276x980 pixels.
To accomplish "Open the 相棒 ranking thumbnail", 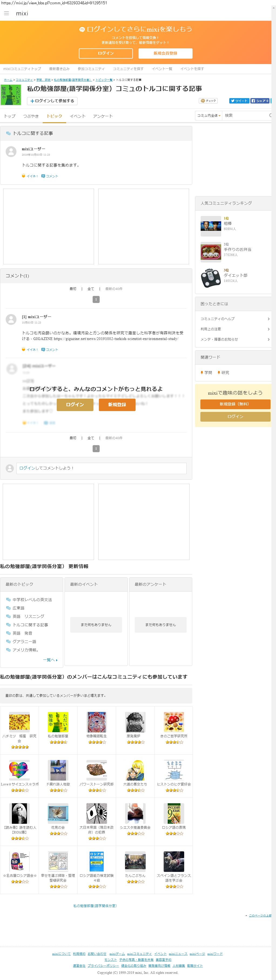I will (x=211, y=226).
